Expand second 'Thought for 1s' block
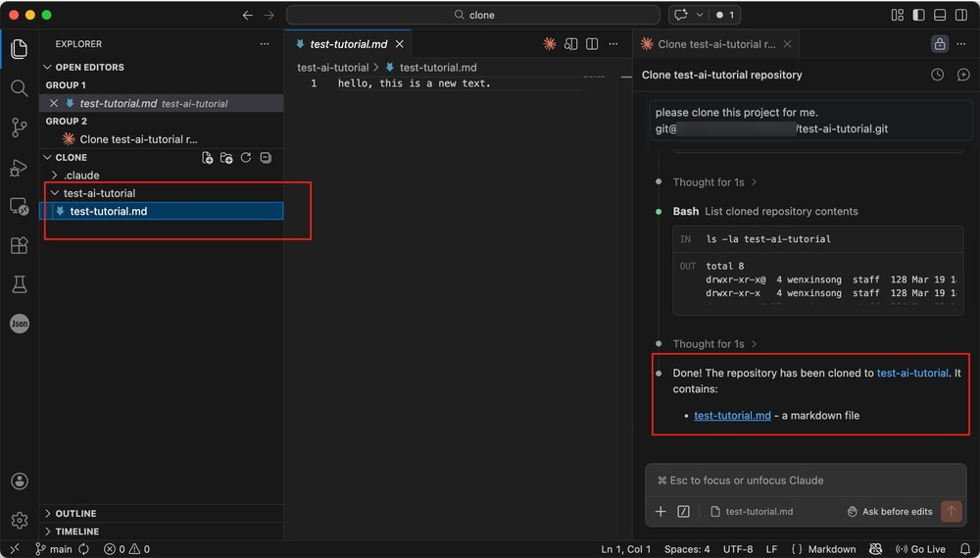This screenshot has height=558, width=980. [714, 344]
